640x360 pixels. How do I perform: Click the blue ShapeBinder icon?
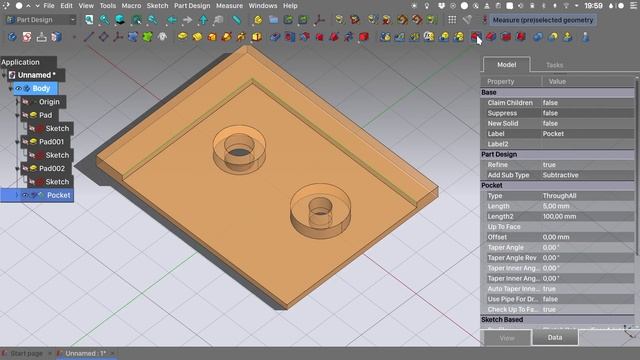[133, 37]
